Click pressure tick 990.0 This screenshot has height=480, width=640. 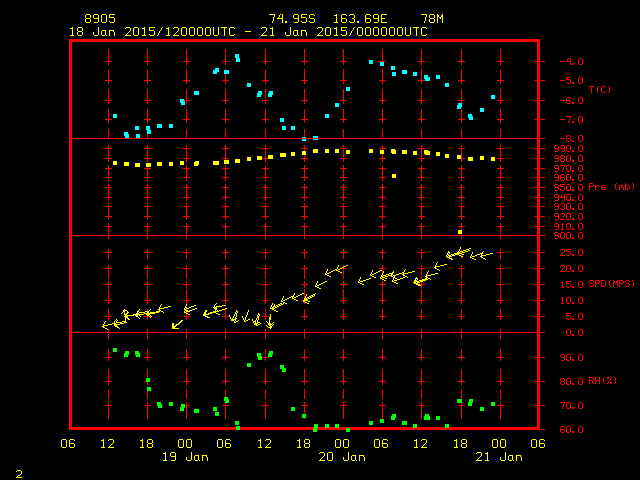(569, 149)
